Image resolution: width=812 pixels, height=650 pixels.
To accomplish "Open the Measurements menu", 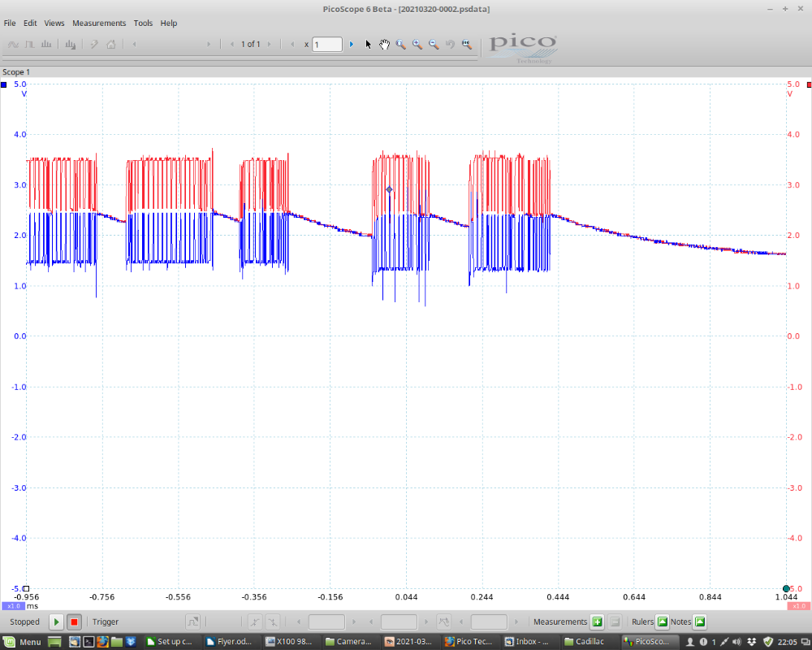I will (x=99, y=23).
